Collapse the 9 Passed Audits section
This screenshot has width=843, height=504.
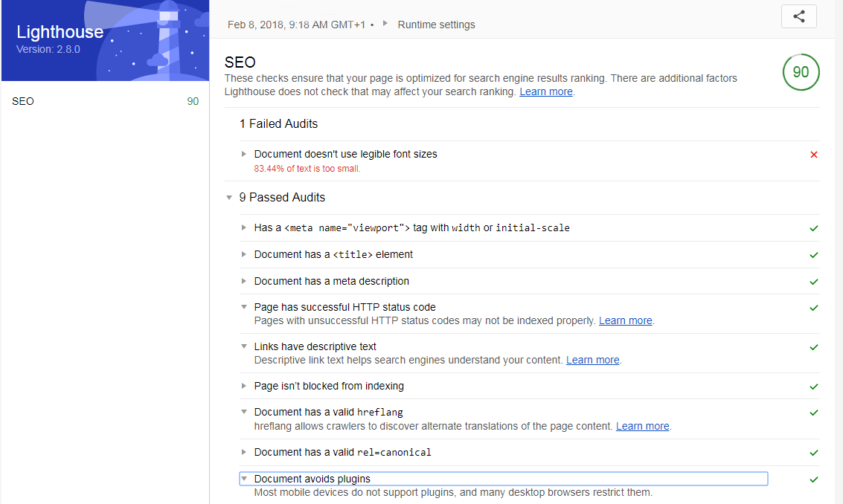click(x=229, y=198)
